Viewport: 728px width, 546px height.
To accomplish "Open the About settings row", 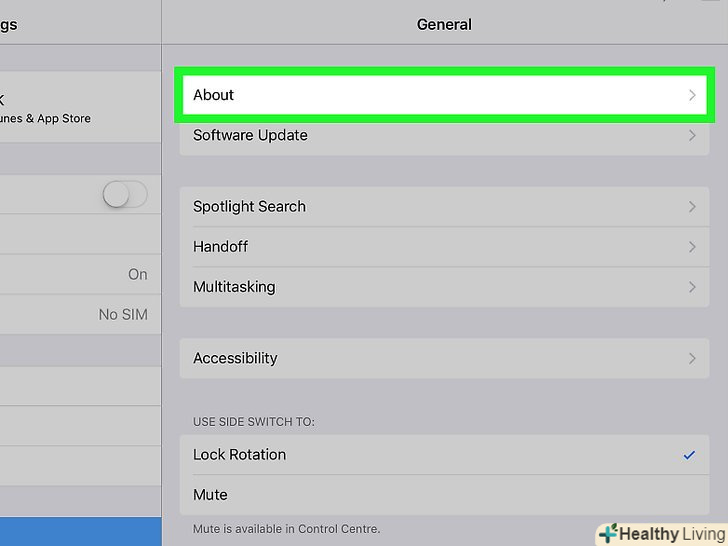I will (440, 95).
